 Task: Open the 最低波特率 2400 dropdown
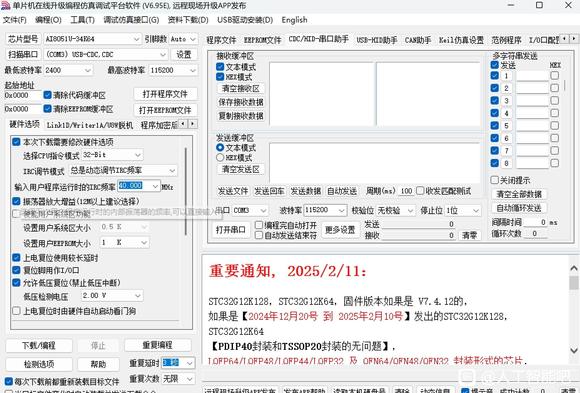click(68, 70)
